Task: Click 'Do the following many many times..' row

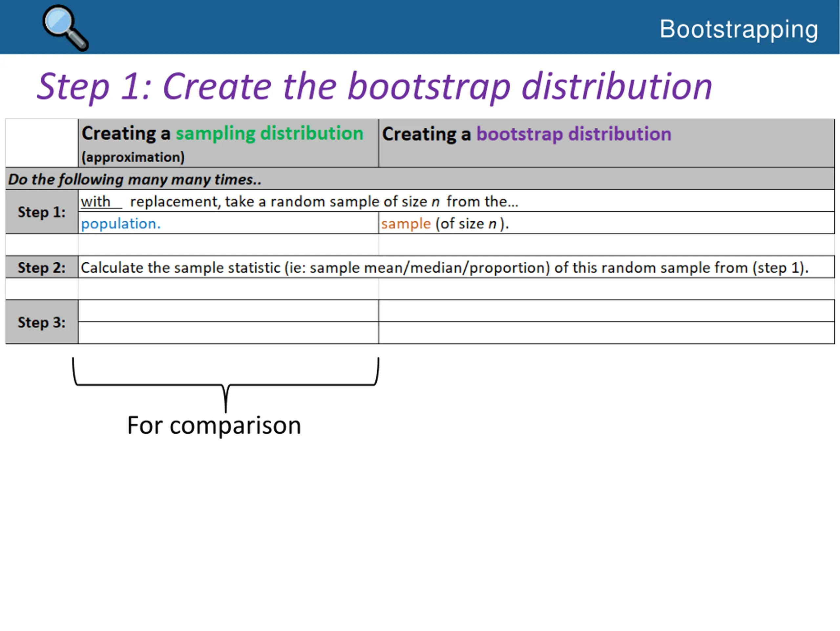Action: [x=420, y=179]
